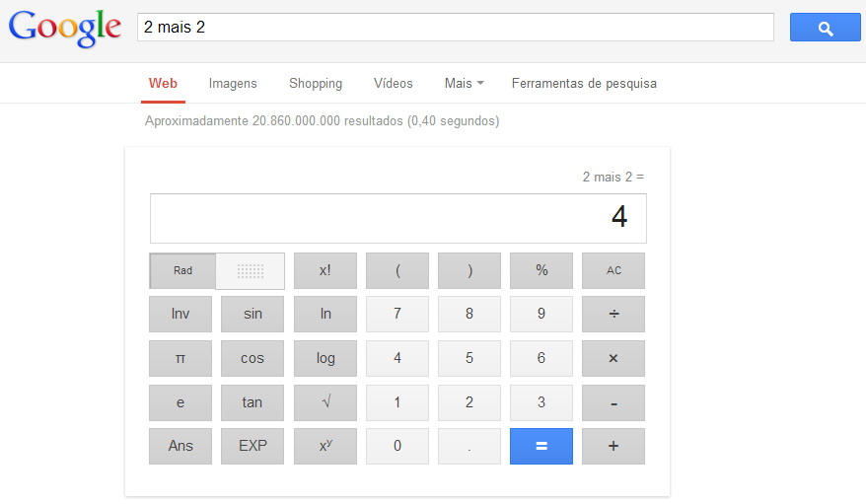Clear calculator with AC button
Image resolution: width=866 pixels, height=504 pixels.
613,270
